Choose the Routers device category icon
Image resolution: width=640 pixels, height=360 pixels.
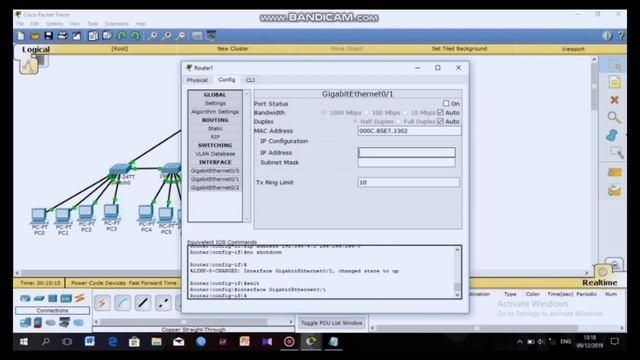coord(25,298)
